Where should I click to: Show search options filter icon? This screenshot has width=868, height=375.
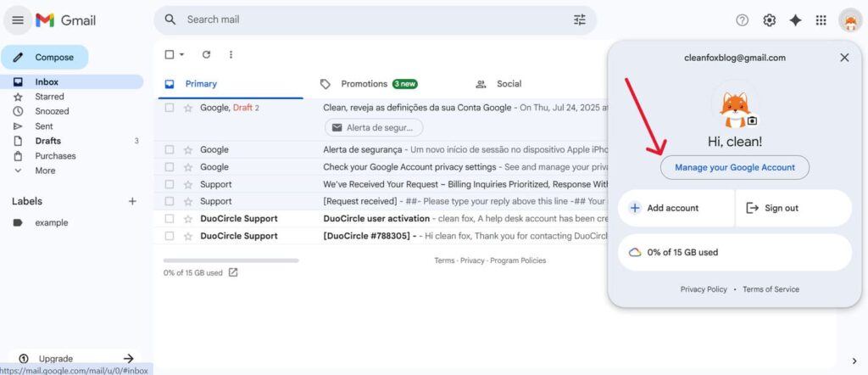(580, 20)
